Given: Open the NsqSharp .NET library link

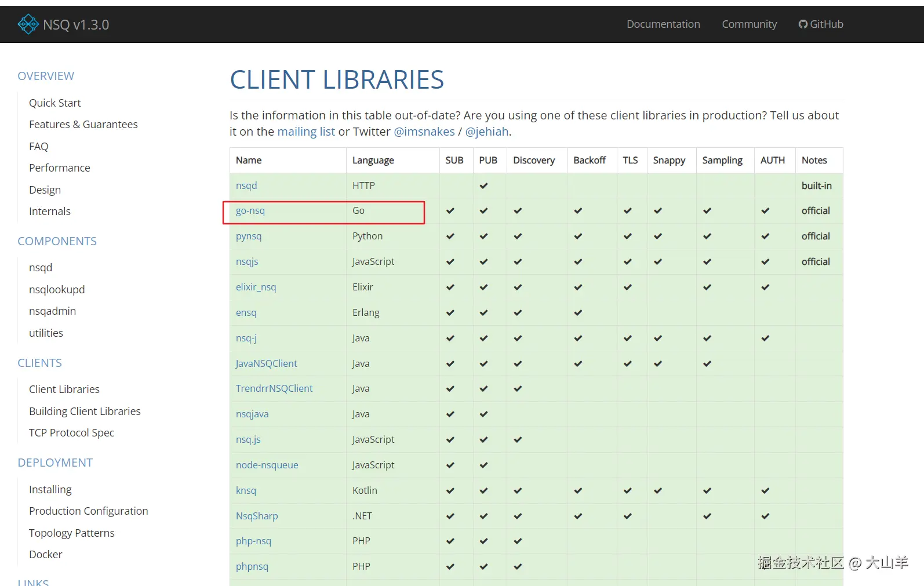Looking at the screenshot, I should (257, 516).
